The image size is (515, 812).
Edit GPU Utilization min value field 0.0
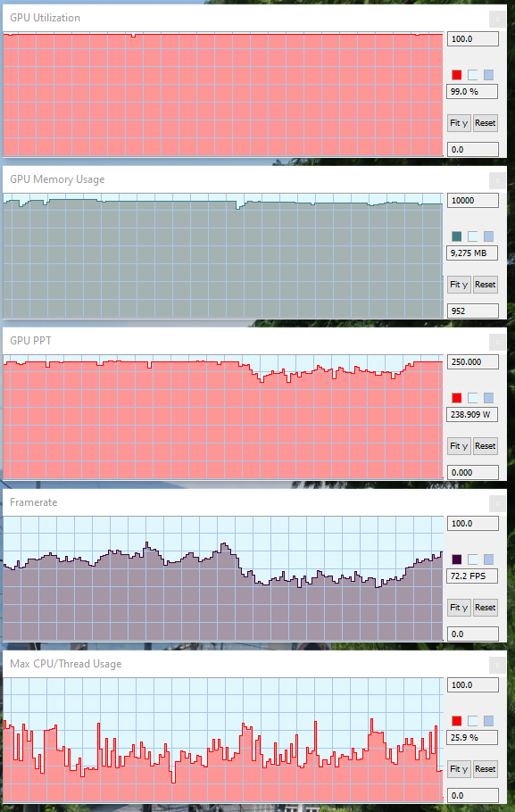pyautogui.click(x=472, y=150)
